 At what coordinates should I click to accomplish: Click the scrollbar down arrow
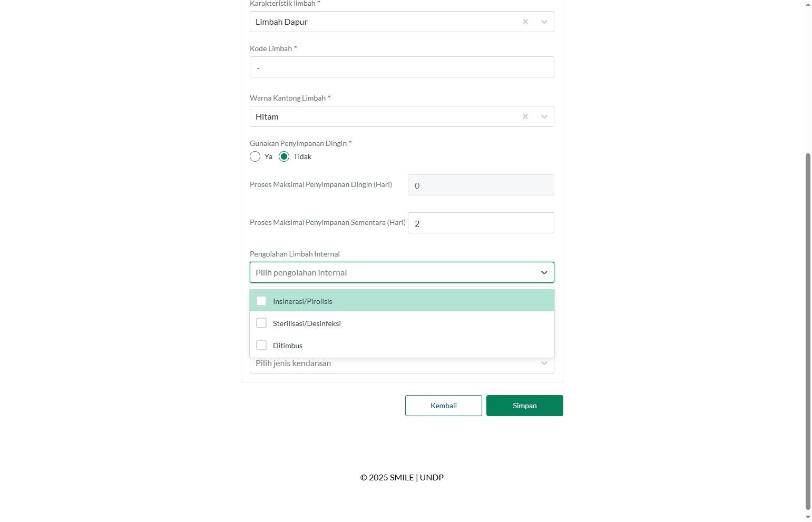(808, 518)
